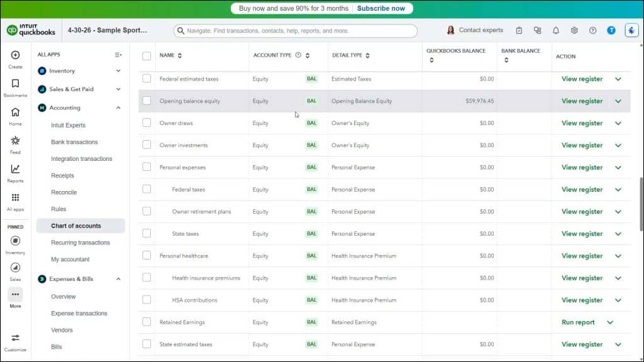The image size is (644, 362).
Task: Expand the Sales & Get Paid section
Action: [118, 89]
